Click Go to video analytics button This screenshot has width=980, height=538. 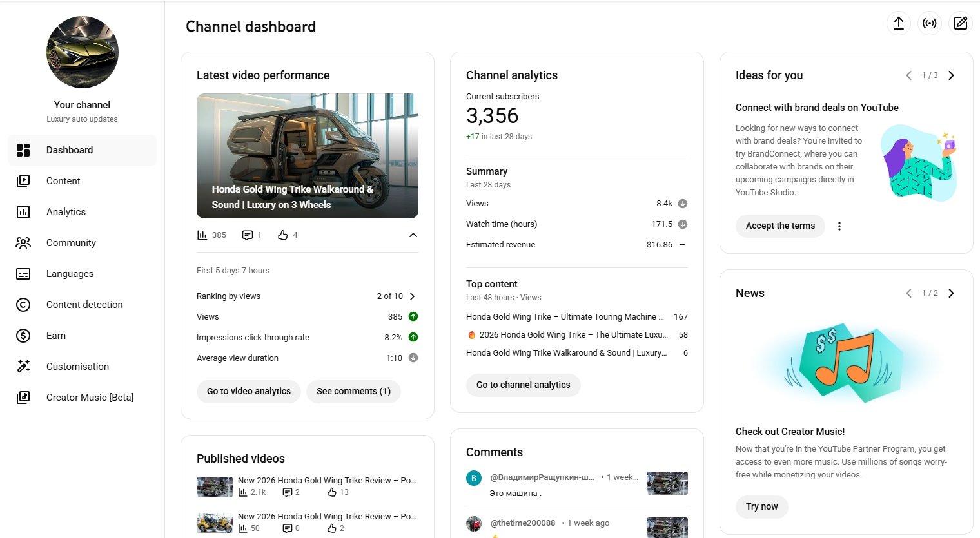click(x=248, y=391)
